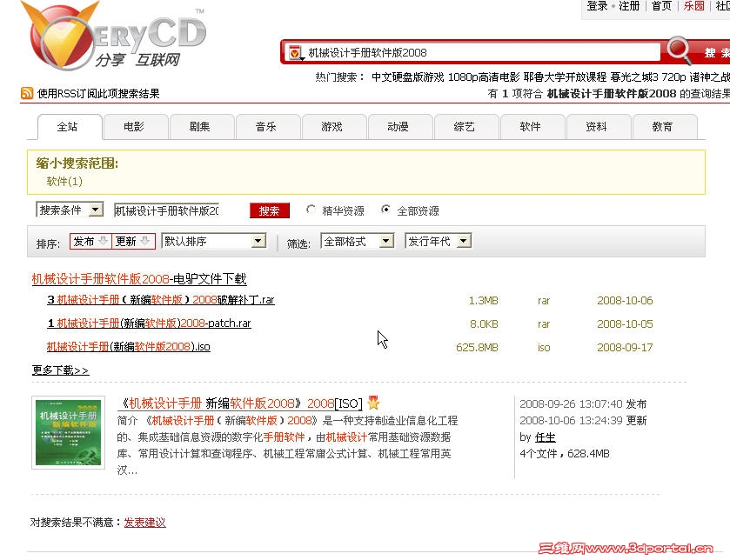
Task: Open the green book cover thumbnail
Action: tap(69, 432)
